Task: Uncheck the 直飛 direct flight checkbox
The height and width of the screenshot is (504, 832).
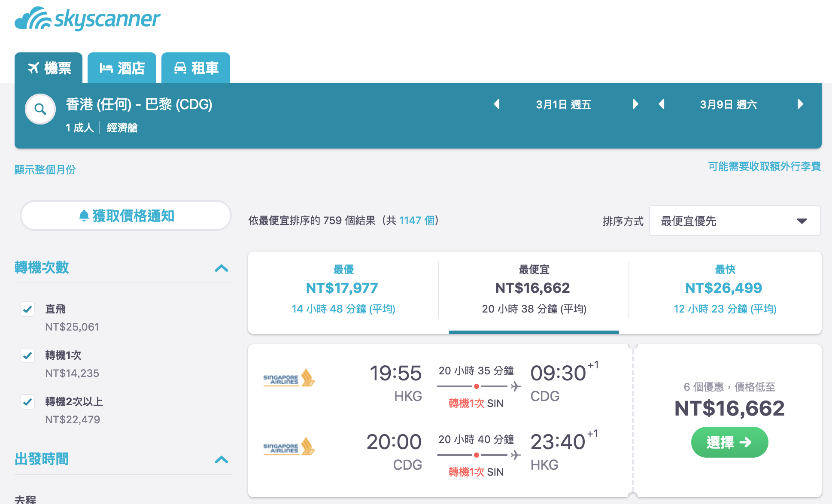Action: click(x=27, y=309)
